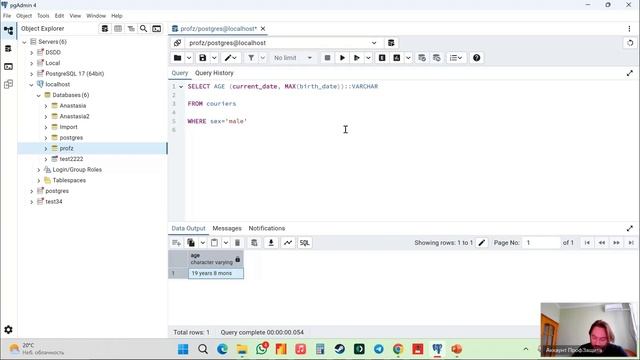Open the Tools menu
The height and width of the screenshot is (360, 640).
[43, 16]
